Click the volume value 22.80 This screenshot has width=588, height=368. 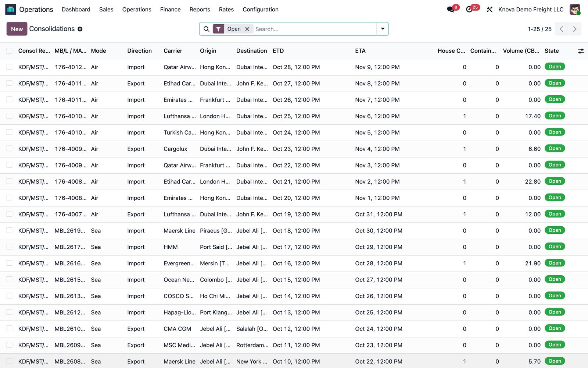(533, 181)
